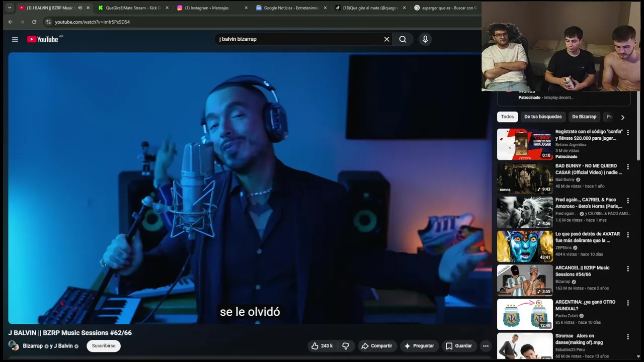Open more actions three-dot menu under video

coord(486,346)
